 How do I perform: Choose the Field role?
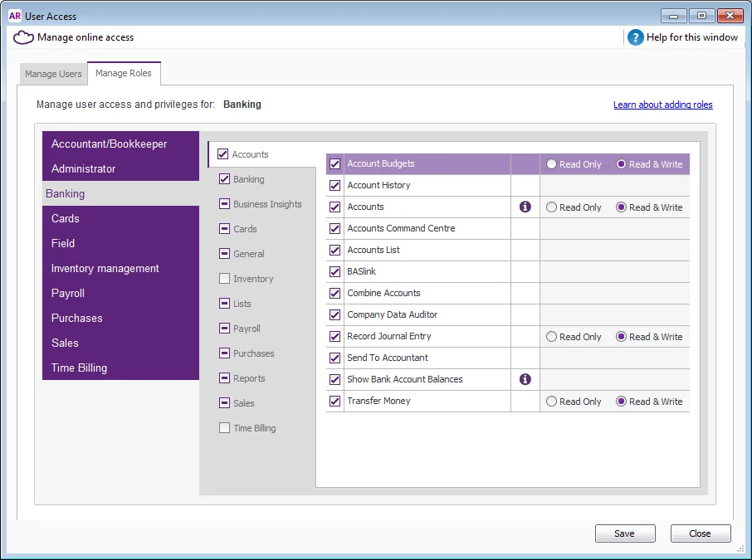[x=120, y=244]
